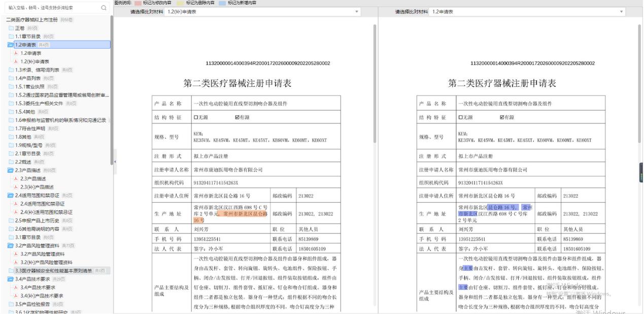Click the right dropdown's arrow
Image resolution: width=644 pixels, height=314 pixels.
point(622,12)
